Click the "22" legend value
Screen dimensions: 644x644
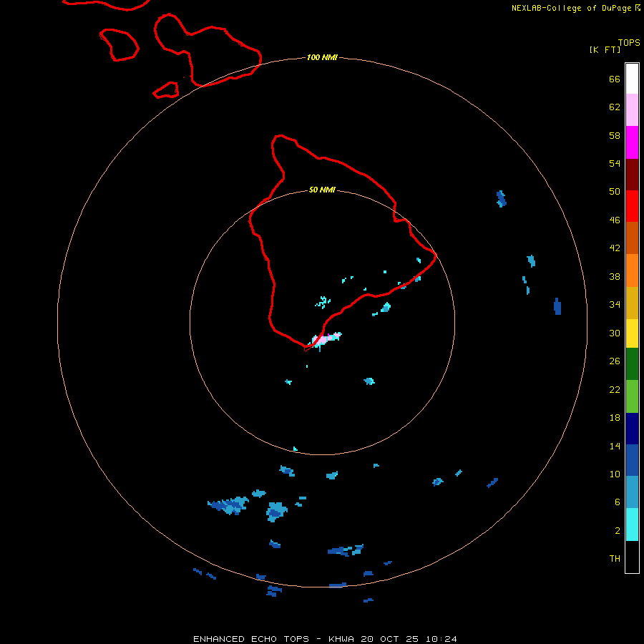[615, 390]
